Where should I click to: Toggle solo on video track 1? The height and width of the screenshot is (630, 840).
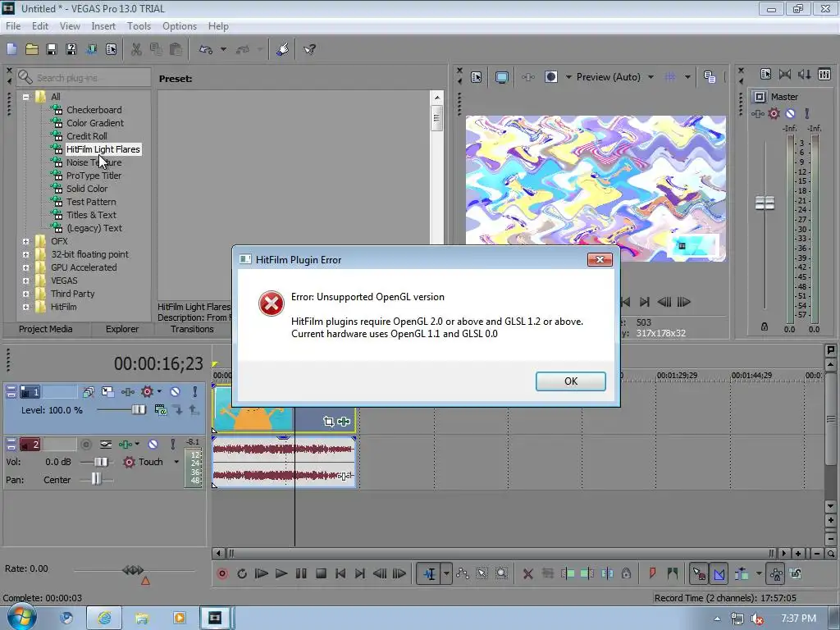click(x=194, y=391)
